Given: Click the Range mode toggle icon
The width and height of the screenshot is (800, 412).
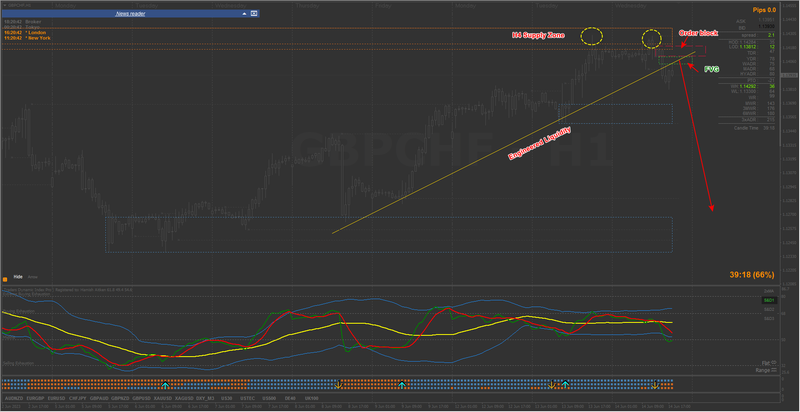Looking at the screenshot, I should click(773, 370).
